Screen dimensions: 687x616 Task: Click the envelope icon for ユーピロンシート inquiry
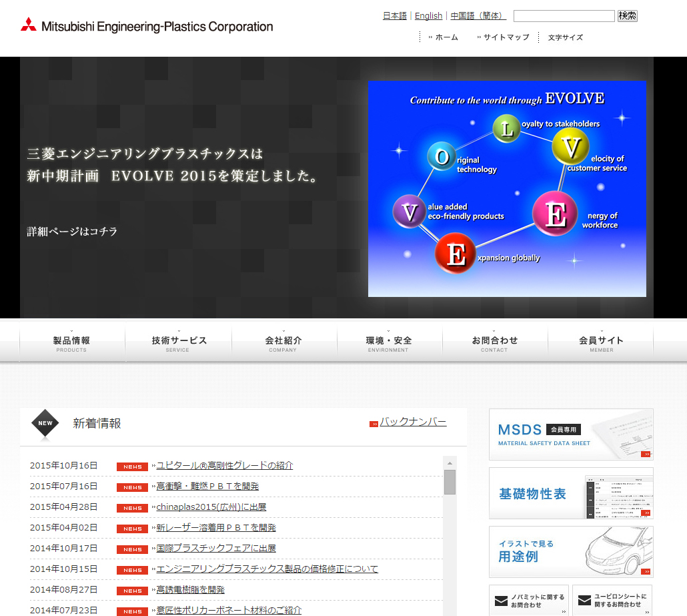pyautogui.click(x=584, y=600)
